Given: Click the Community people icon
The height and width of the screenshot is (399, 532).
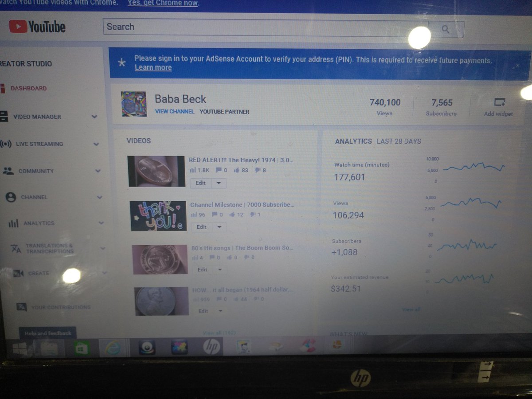Looking at the screenshot, I should click(x=8, y=171).
